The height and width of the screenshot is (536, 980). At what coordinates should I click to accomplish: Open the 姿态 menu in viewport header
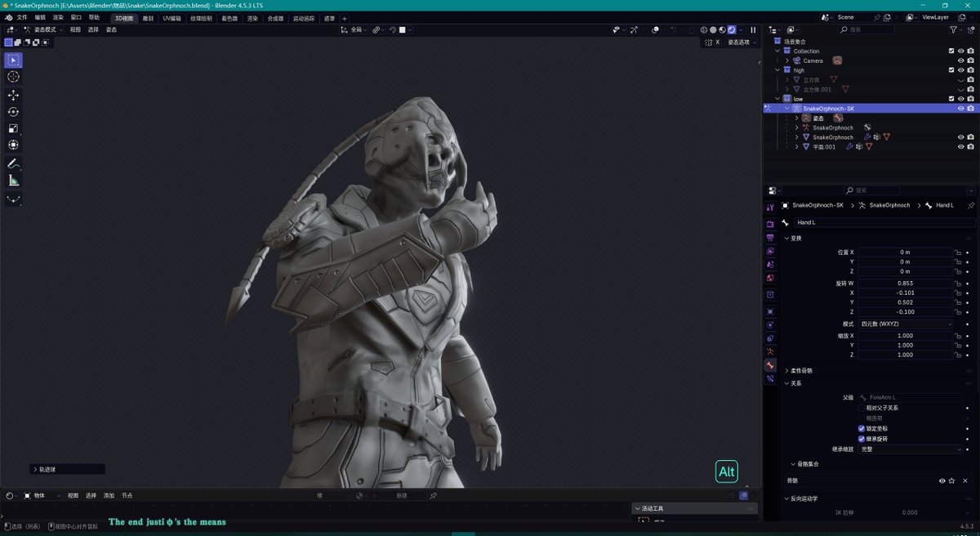point(111,29)
